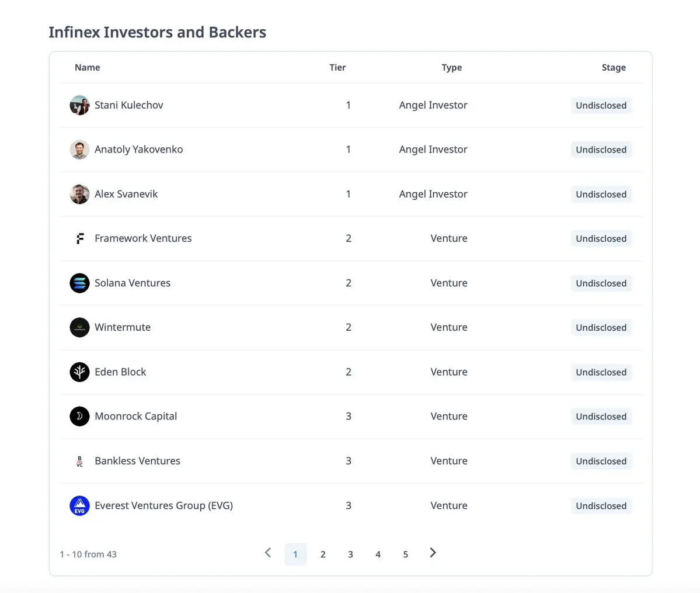The width and height of the screenshot is (700, 593).
Task: Open Moonrock Capital investor name
Action: [135, 416]
